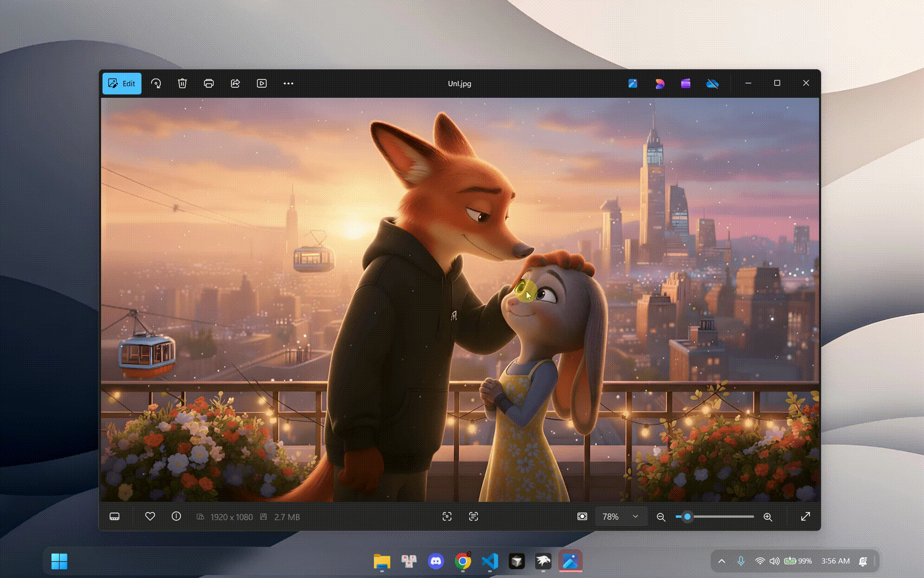
Task: Click the Unl.jpg filename in title bar
Action: click(460, 83)
